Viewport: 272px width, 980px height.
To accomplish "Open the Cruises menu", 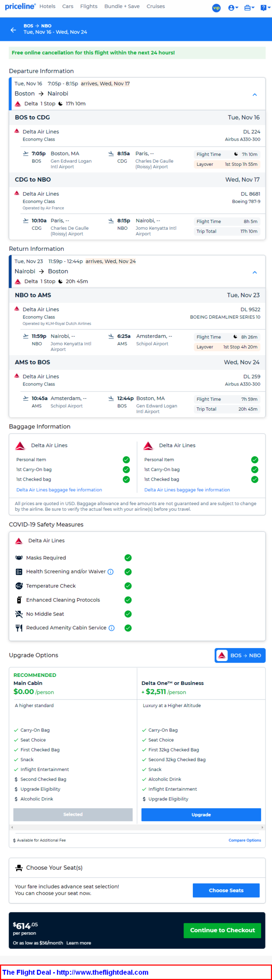I will click(x=155, y=6).
